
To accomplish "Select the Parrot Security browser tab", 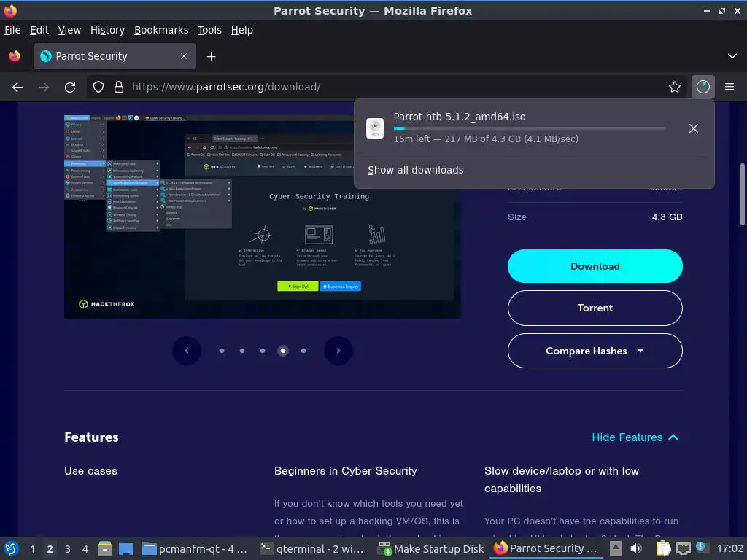I will 115,56.
